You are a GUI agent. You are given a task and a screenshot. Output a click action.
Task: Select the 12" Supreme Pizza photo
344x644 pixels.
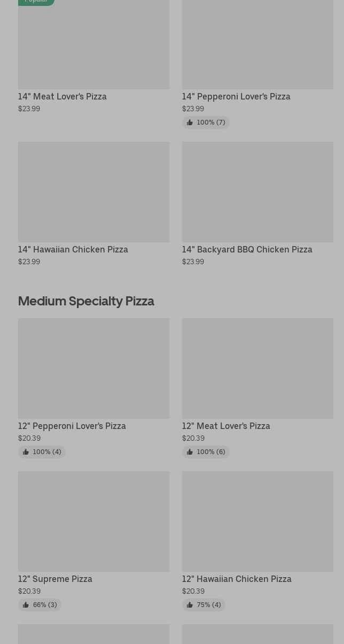[x=93, y=521]
